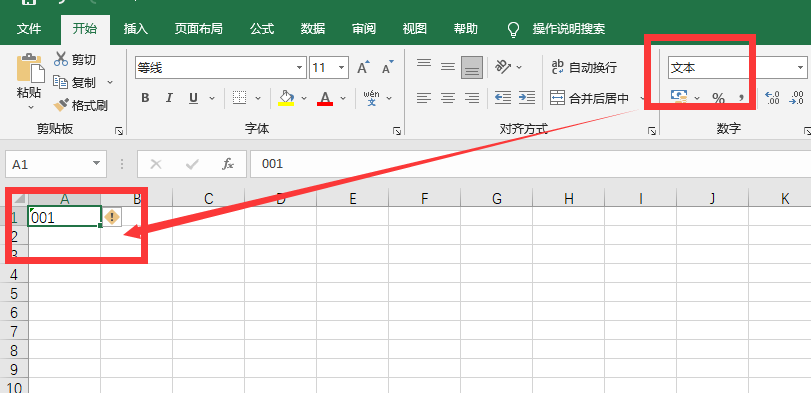This screenshot has height=393, width=811.
Task: Expand fill color arrow
Action: 304,98
